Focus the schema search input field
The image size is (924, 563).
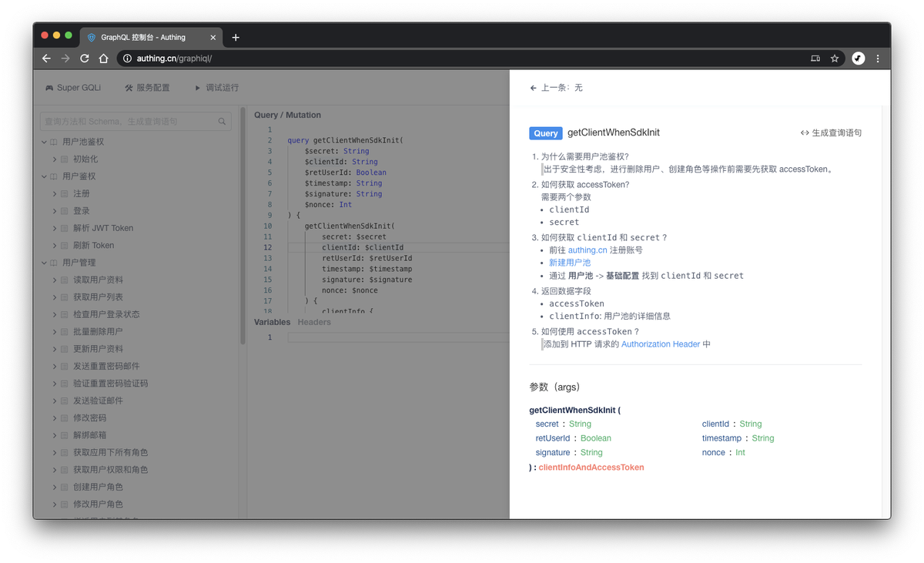136,122
